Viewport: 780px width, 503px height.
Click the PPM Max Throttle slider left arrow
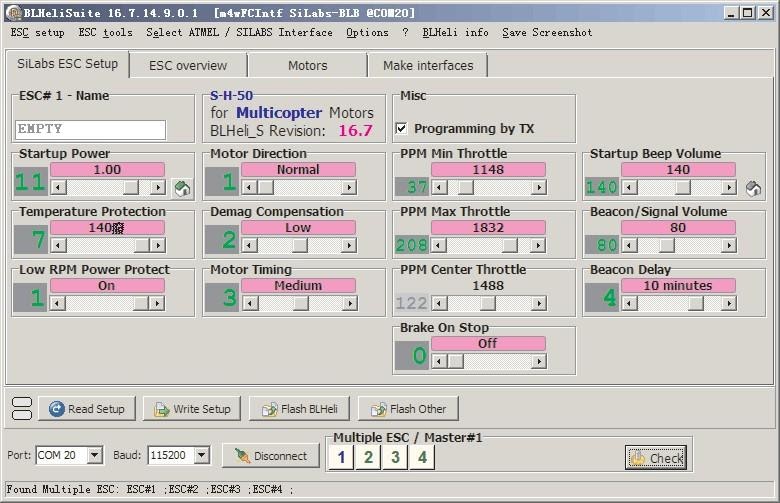(439, 245)
